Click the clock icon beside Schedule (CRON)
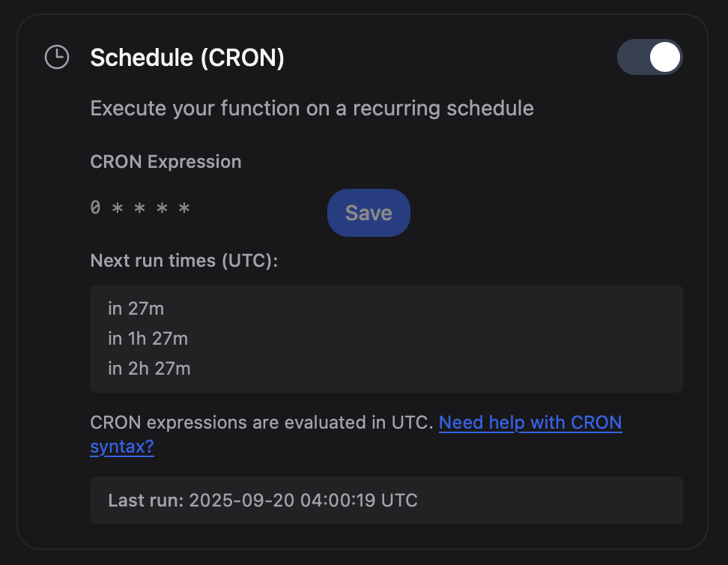Screen dimensions: 728x565 (56, 56)
